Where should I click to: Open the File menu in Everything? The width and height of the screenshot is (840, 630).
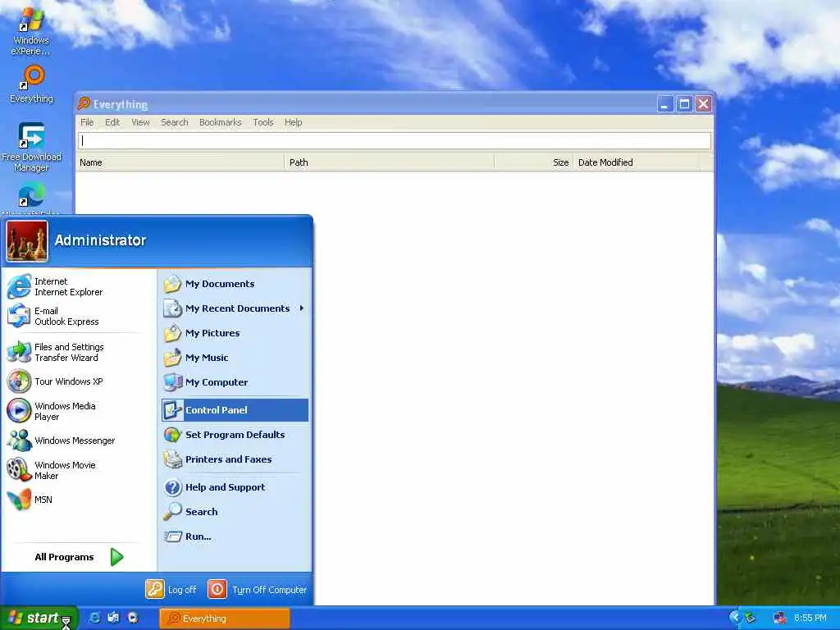(87, 122)
